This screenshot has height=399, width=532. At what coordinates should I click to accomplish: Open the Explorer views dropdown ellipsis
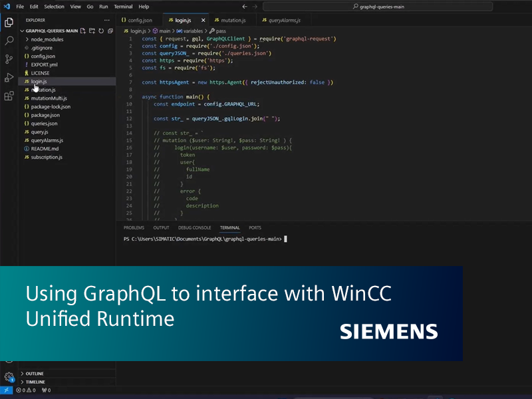[106, 20]
